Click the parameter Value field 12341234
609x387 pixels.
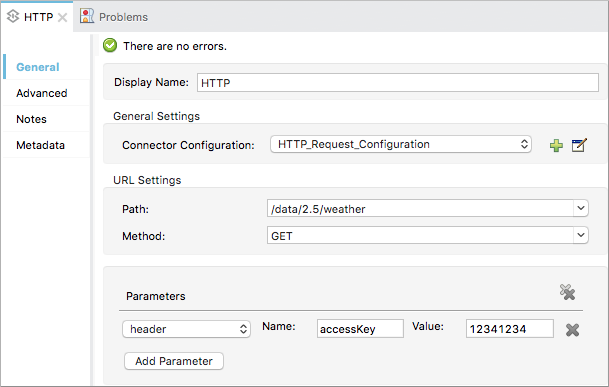(x=510, y=329)
